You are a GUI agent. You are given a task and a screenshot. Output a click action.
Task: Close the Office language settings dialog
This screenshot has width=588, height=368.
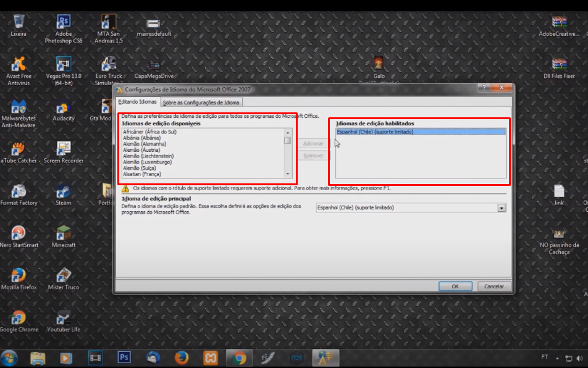(502, 87)
